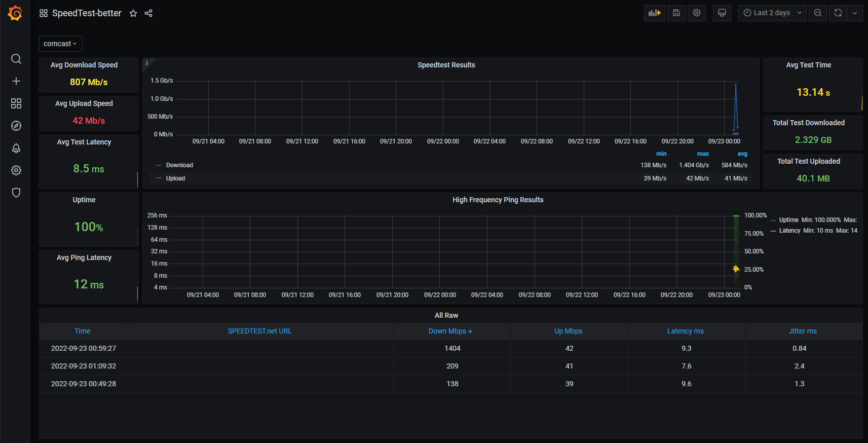
Task: Click the 1404 download value cell
Action: [x=452, y=348]
